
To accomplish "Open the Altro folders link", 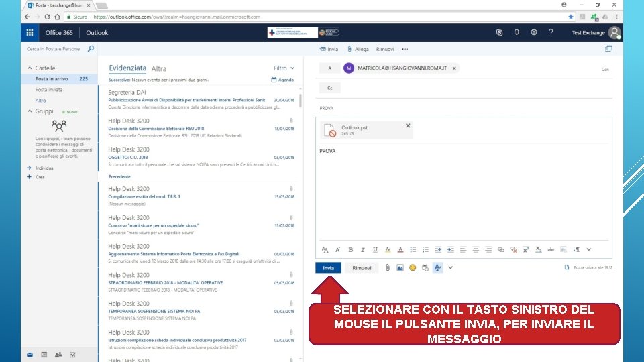I will coord(40,100).
